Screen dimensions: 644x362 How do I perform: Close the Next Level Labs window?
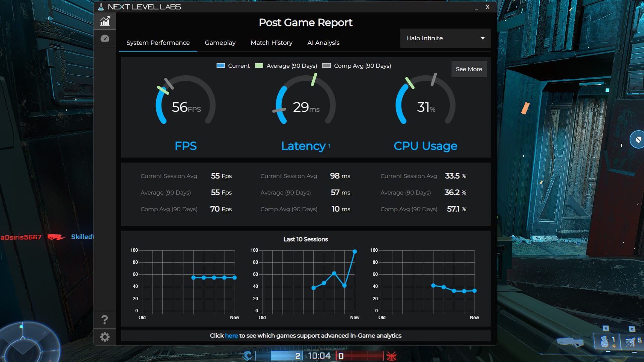point(487,7)
